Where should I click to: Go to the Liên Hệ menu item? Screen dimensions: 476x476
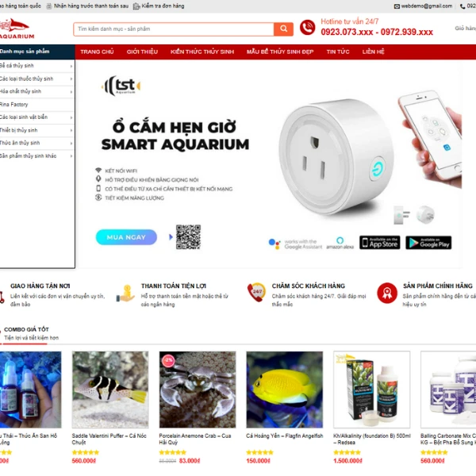coord(373,52)
